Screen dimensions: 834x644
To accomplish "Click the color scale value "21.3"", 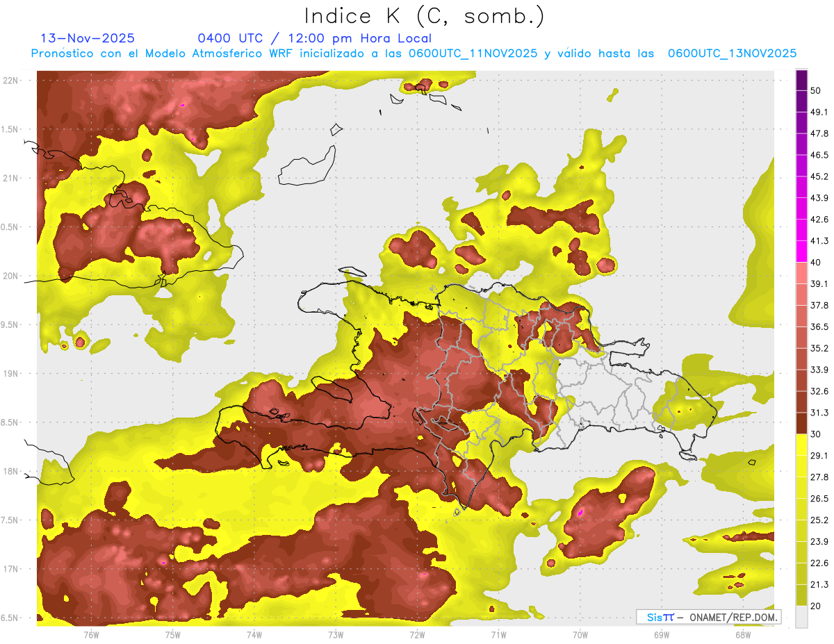I will tap(820, 584).
